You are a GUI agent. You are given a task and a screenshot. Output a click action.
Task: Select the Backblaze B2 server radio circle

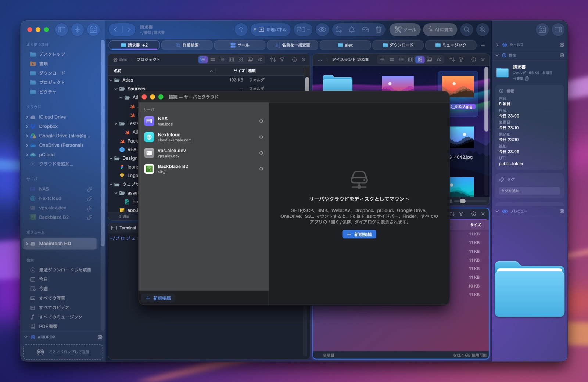(x=261, y=169)
